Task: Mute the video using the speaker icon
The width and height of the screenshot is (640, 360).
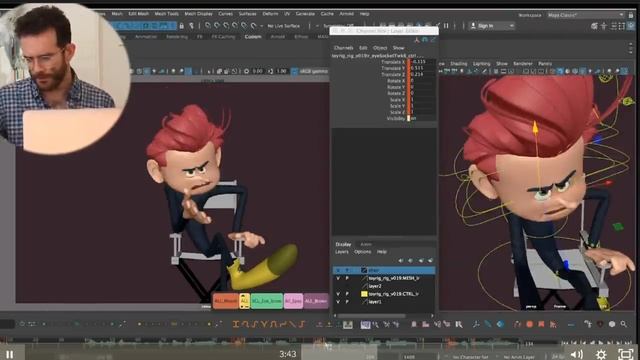Action: (x=576, y=354)
